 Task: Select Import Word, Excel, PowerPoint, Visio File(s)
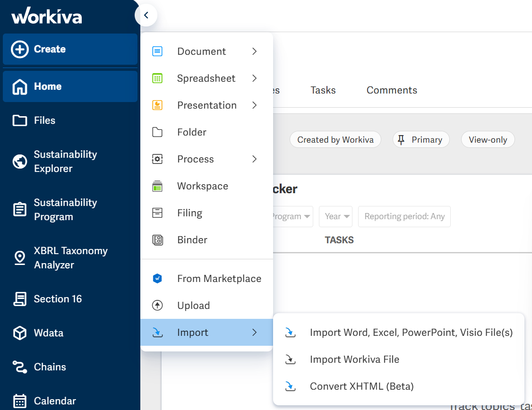[x=399, y=333]
